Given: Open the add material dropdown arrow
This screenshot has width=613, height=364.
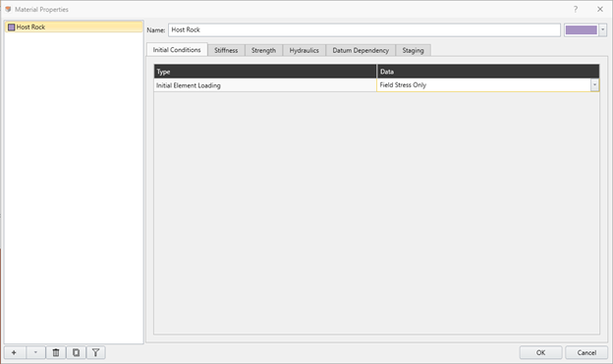Looking at the screenshot, I should coord(35,352).
